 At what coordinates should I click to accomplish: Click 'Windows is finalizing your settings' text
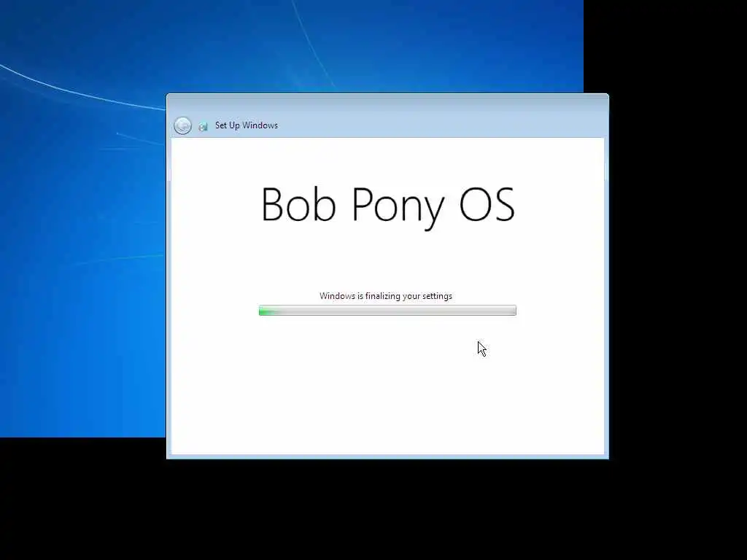coord(386,296)
